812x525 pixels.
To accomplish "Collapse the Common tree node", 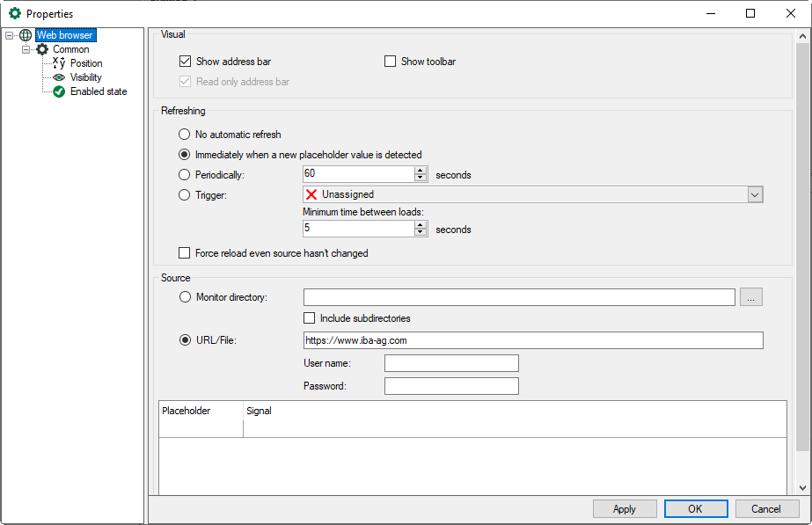I will (26, 49).
